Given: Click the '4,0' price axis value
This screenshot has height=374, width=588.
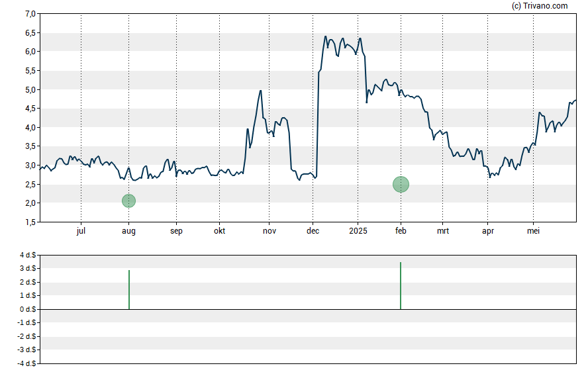Looking at the screenshot, I should click(30, 128).
